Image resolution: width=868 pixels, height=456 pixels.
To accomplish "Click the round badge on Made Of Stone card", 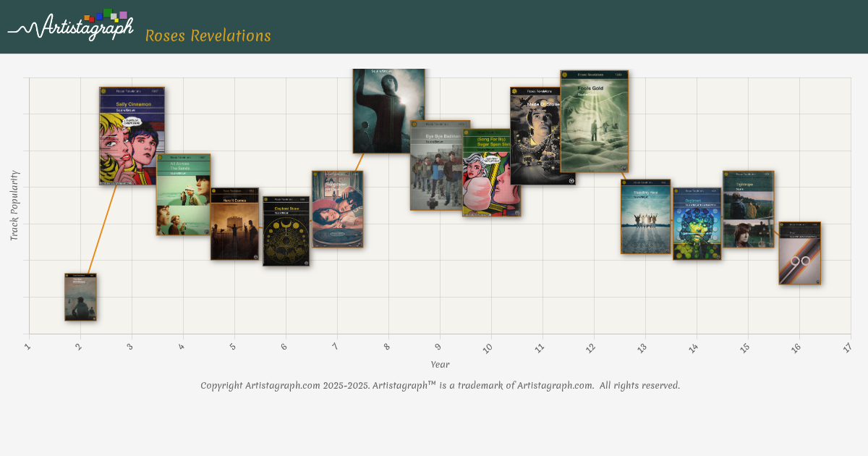I will pos(515,91).
